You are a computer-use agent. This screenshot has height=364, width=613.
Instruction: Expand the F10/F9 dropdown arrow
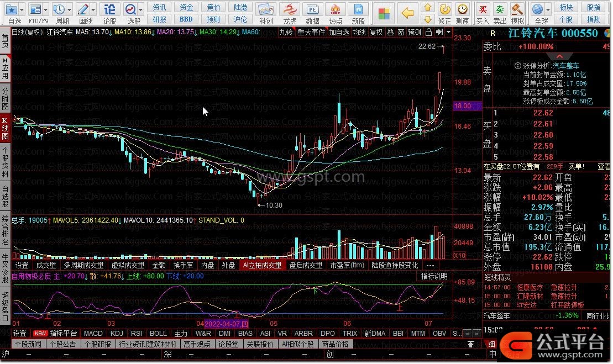46,9
